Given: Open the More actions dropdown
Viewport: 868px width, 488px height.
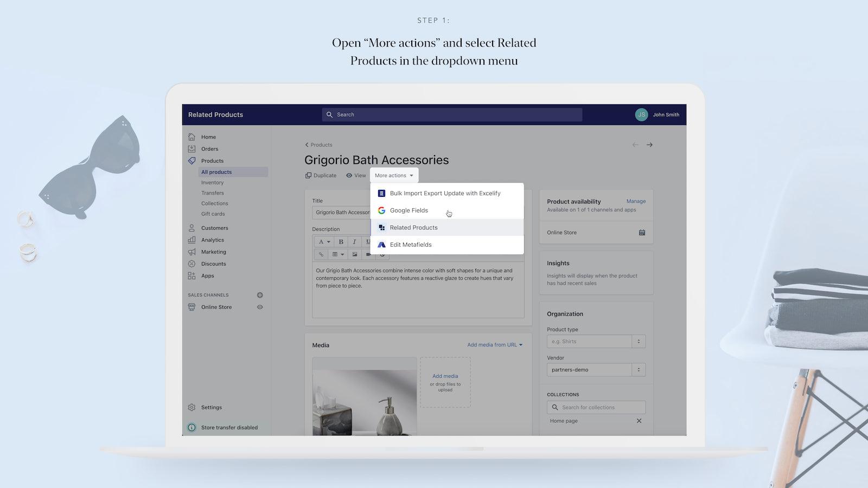Looking at the screenshot, I should point(393,175).
